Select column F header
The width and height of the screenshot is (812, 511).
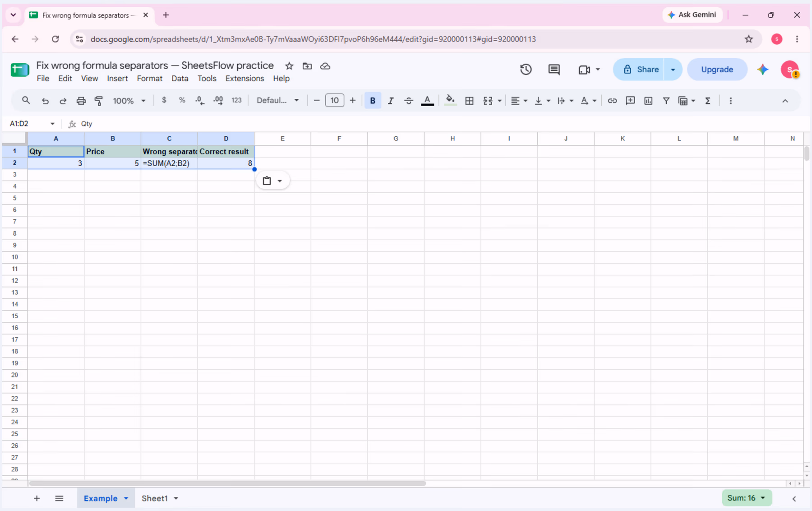[339, 139]
